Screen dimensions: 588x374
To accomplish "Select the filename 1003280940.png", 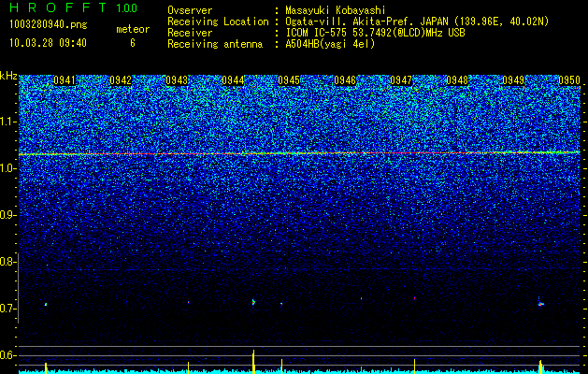I will point(49,25).
